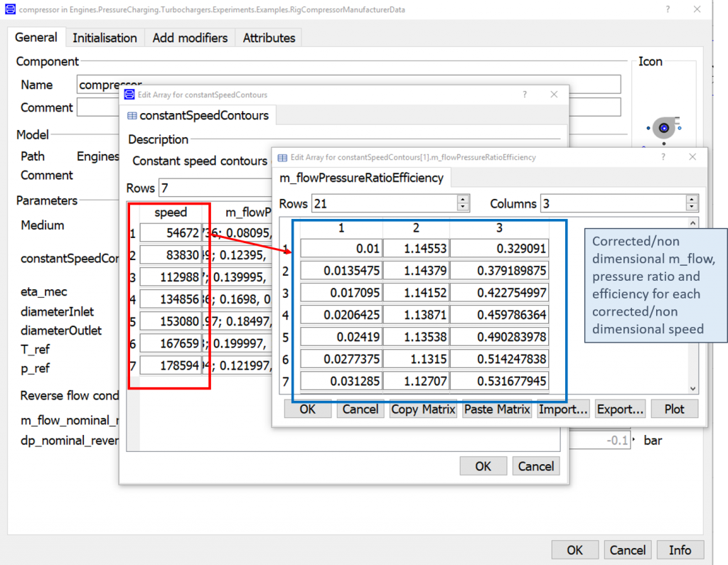Select matrix cell 0.02419

tap(341, 337)
